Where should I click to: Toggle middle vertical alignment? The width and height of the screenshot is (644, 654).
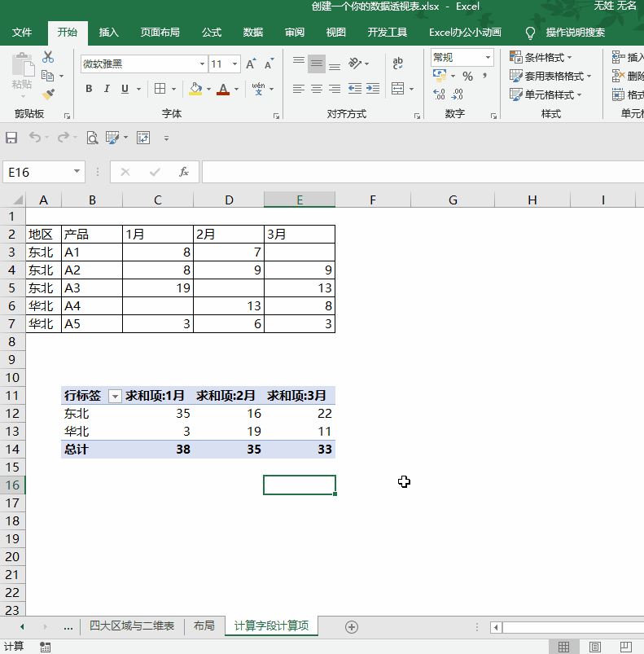tap(317, 64)
